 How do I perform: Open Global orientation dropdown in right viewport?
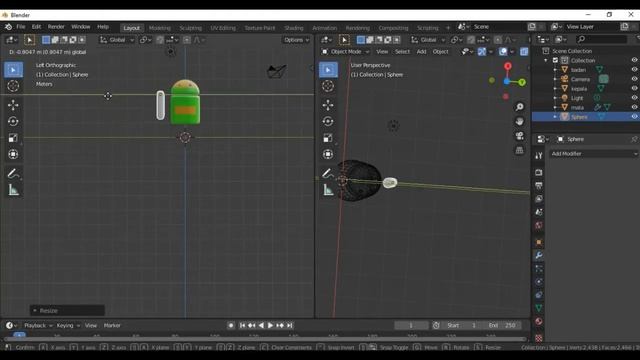[428, 40]
